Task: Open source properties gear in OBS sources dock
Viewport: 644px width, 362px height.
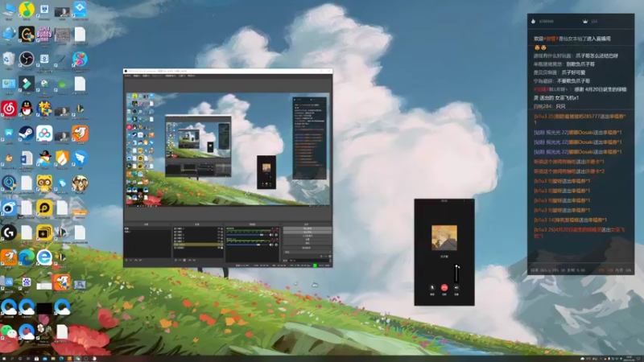Action: [184, 260]
